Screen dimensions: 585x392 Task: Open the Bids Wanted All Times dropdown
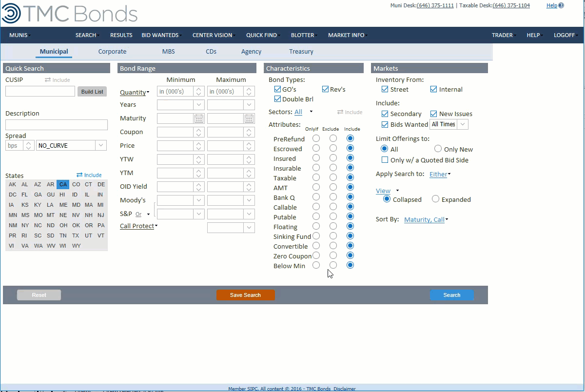point(463,124)
